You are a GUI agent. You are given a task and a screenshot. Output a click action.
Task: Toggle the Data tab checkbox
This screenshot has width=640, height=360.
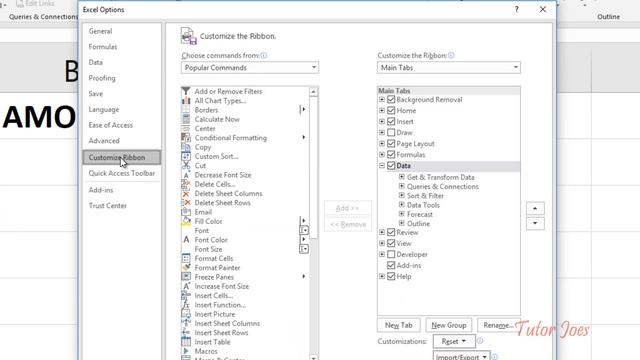(391, 165)
